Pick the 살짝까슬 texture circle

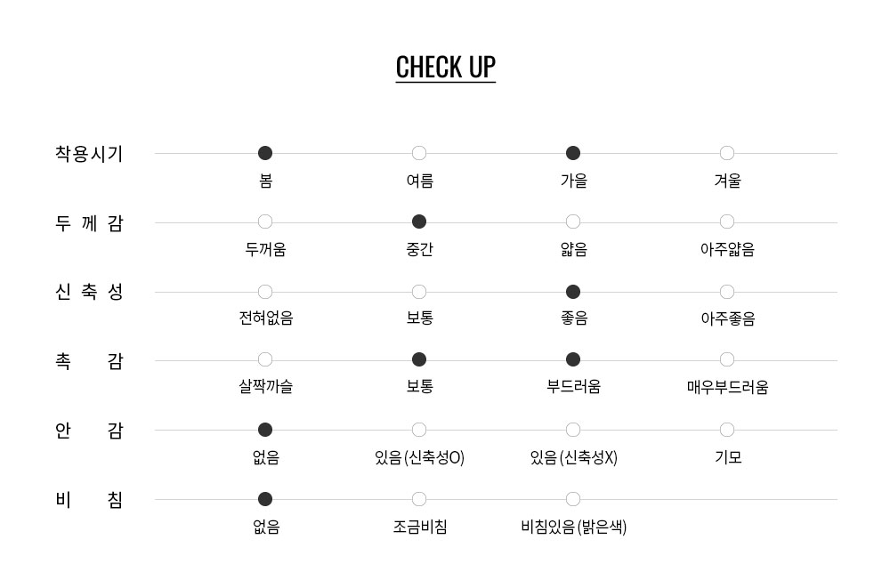point(265,359)
